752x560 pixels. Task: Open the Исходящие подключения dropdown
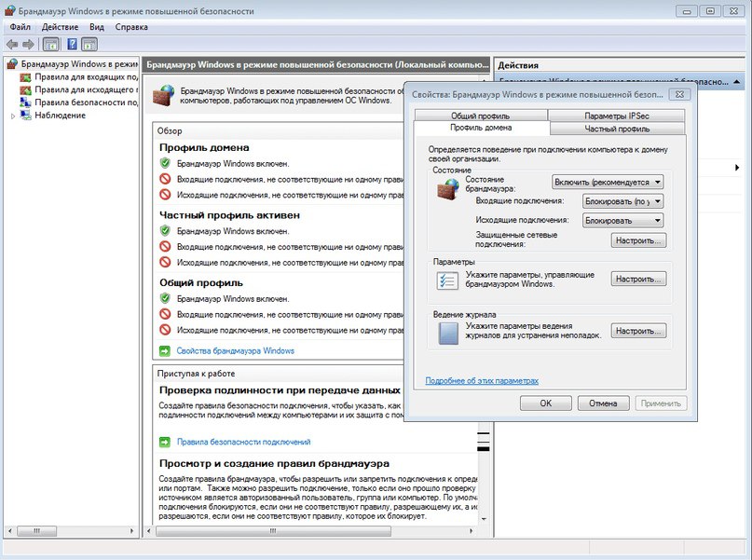[623, 221]
